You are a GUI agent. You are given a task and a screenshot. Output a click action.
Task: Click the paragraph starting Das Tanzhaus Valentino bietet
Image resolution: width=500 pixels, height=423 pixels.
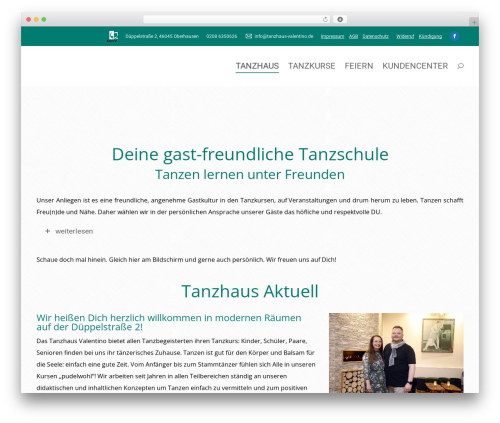pyautogui.click(x=176, y=364)
